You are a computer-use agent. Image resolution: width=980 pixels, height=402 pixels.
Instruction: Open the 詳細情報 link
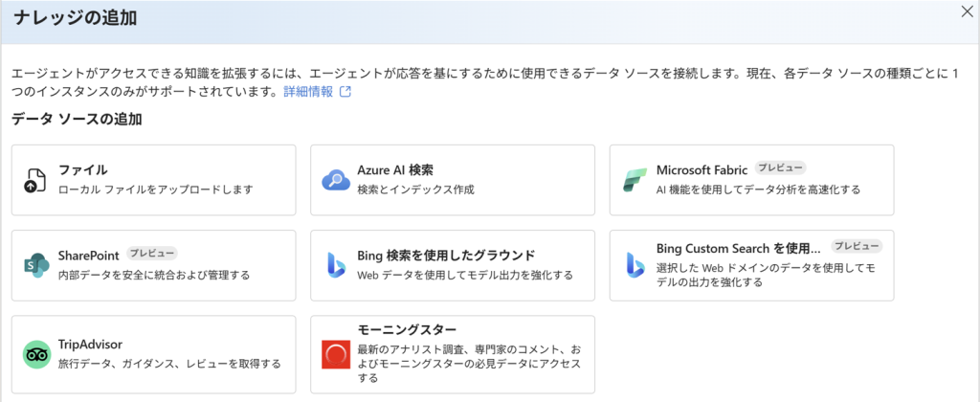(x=308, y=92)
